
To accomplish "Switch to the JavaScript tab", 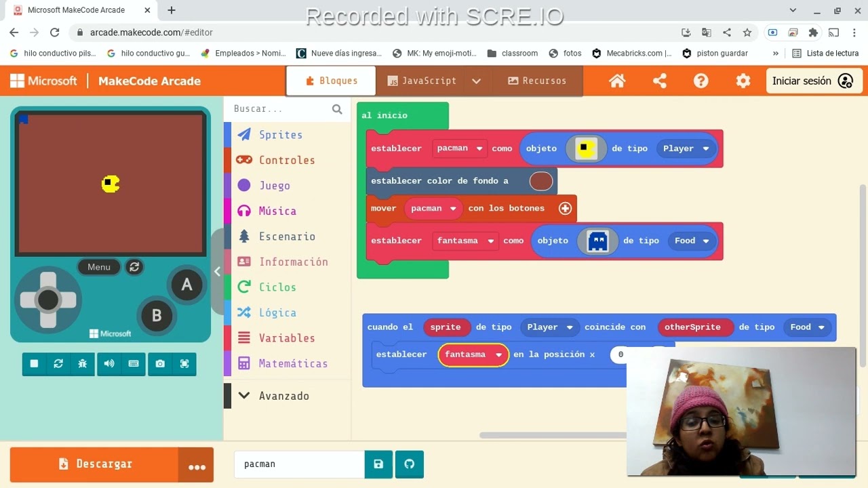I will click(x=421, y=81).
